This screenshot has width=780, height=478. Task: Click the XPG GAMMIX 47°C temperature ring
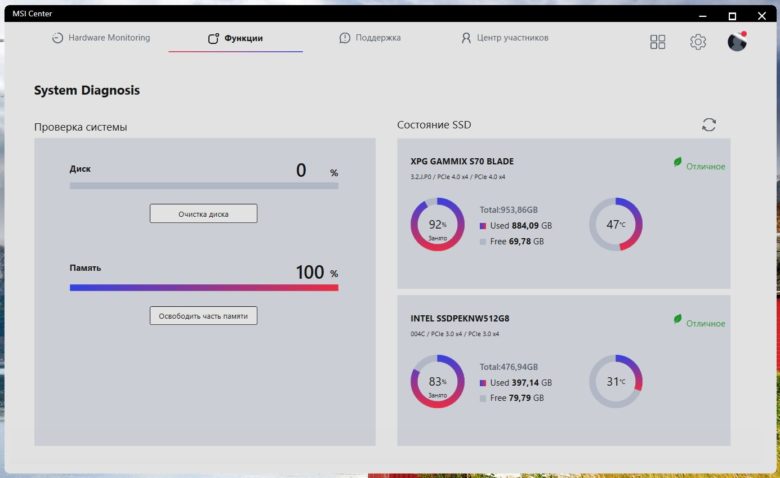616,224
